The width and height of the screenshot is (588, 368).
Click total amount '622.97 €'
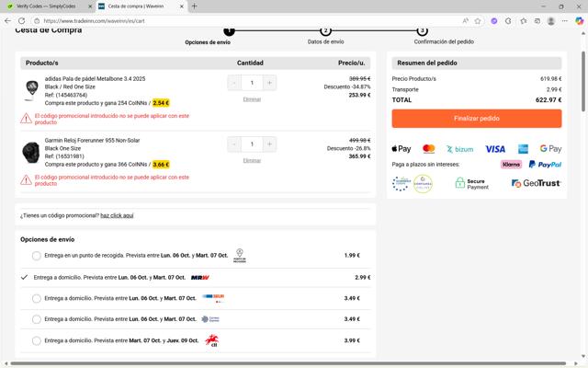(548, 100)
